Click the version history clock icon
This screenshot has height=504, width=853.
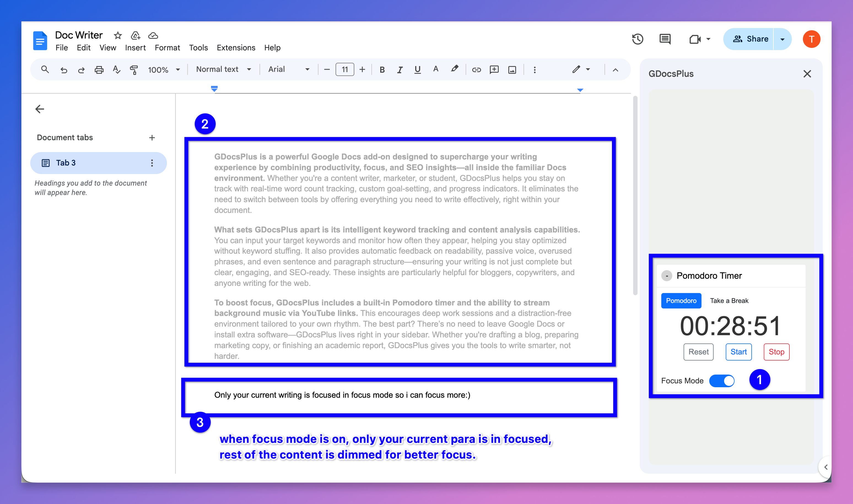click(x=637, y=39)
